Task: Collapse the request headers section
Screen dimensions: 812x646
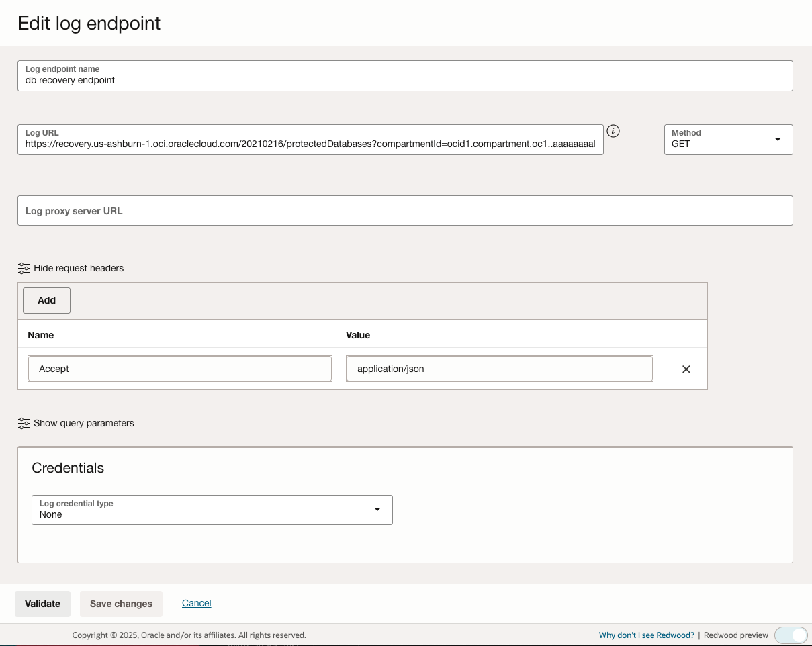Action: click(78, 268)
